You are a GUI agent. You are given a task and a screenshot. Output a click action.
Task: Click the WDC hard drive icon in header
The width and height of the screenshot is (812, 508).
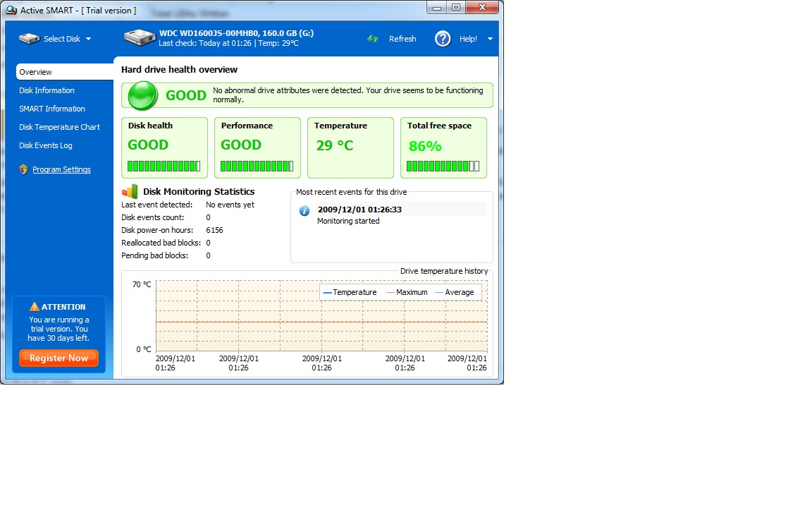tap(140, 38)
